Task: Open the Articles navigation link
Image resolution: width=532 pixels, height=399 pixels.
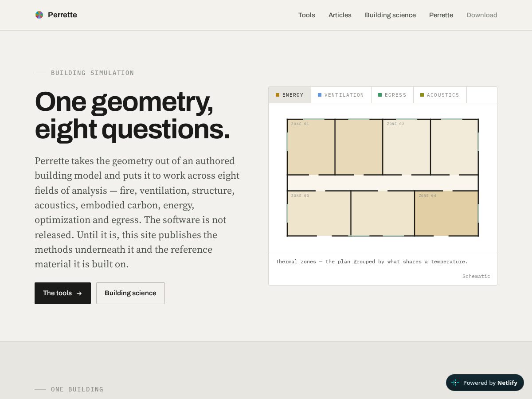Action: coord(340,15)
